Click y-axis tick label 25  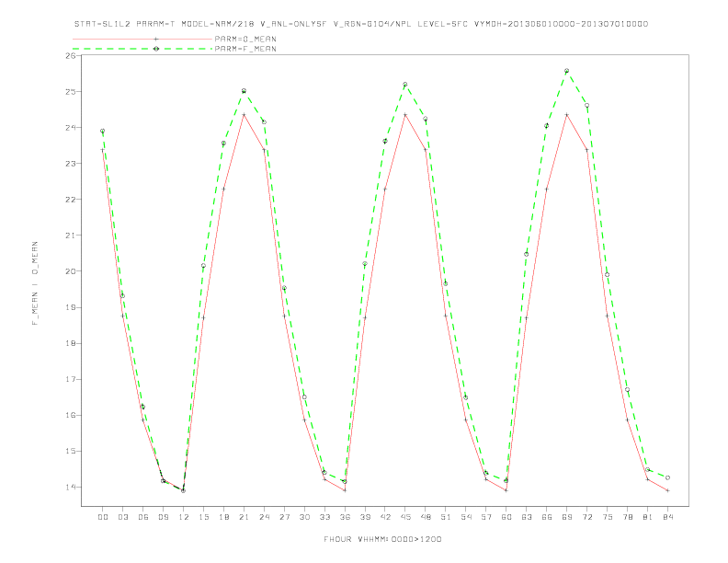click(71, 91)
